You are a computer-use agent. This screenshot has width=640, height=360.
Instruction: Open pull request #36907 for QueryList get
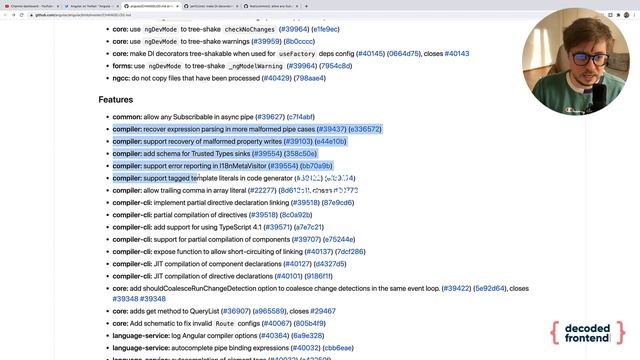pos(235,311)
